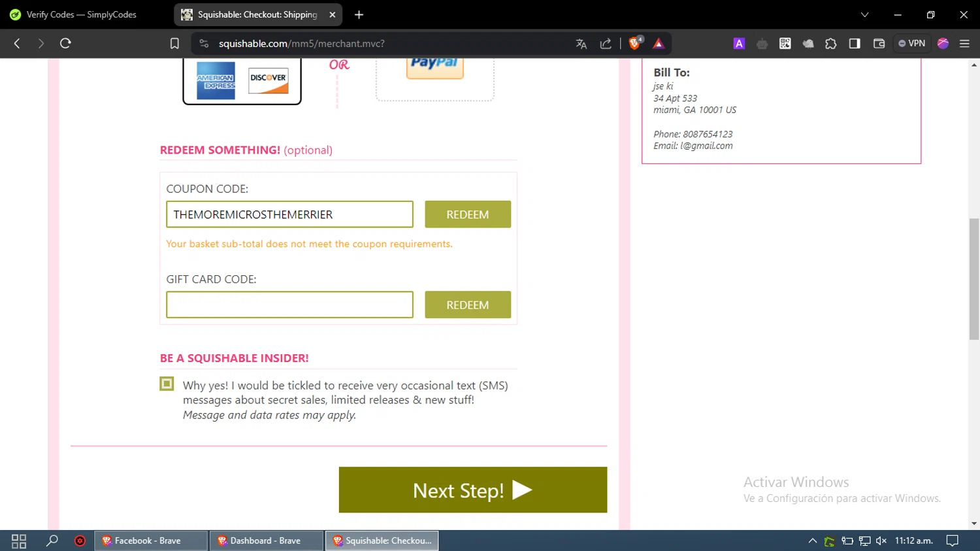Click the gray robot extension icon
The width and height of the screenshot is (980, 551).
click(x=762, y=44)
